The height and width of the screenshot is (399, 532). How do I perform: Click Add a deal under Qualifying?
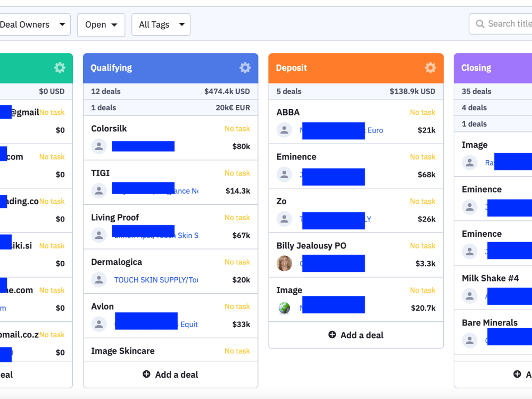(171, 375)
